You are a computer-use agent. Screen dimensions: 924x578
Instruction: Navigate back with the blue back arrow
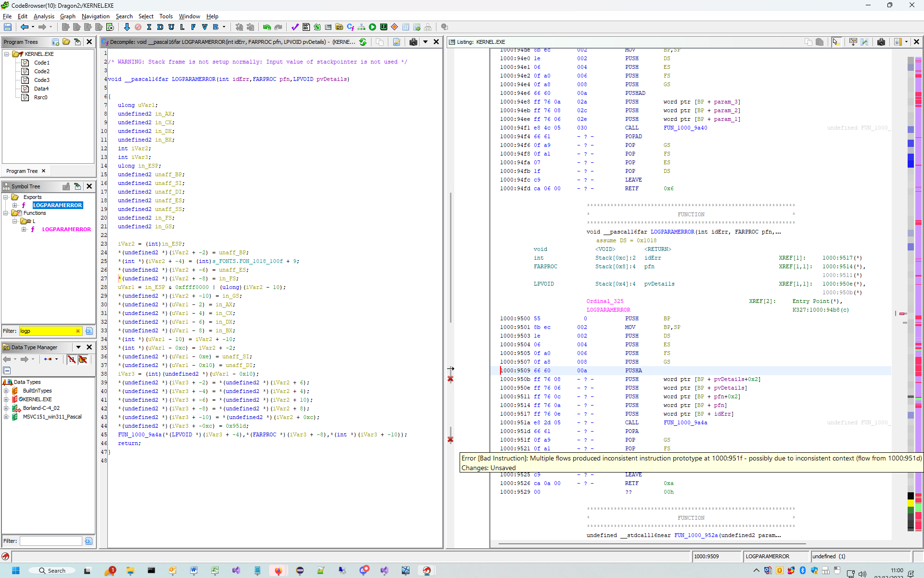25,27
